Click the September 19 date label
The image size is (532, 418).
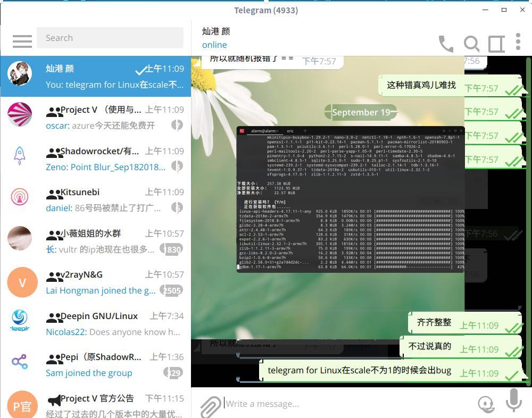[361, 112]
